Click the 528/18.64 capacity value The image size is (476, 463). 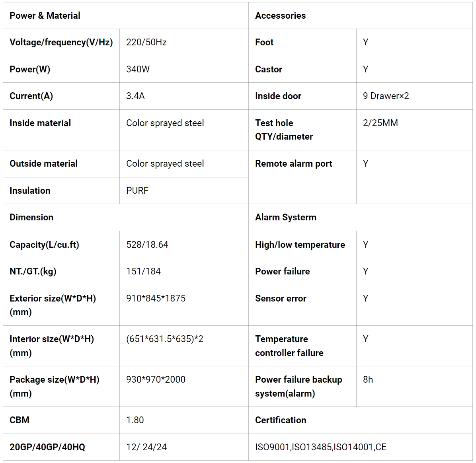[147, 245]
